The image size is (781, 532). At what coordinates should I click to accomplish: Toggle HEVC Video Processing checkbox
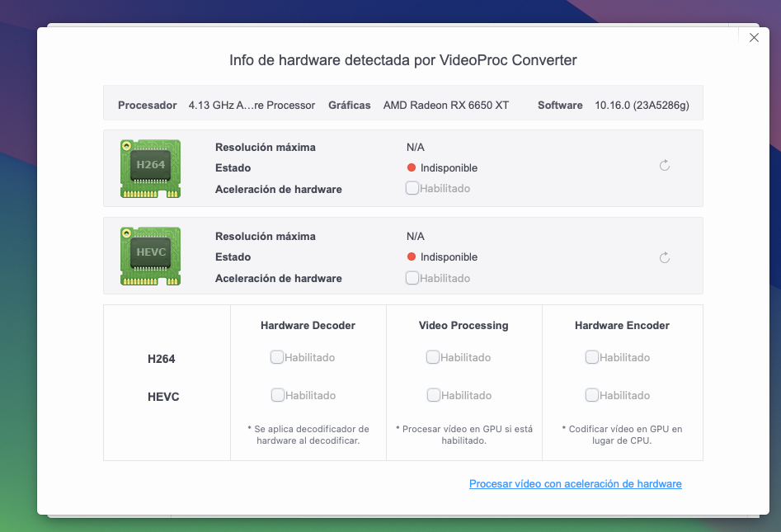click(433, 395)
